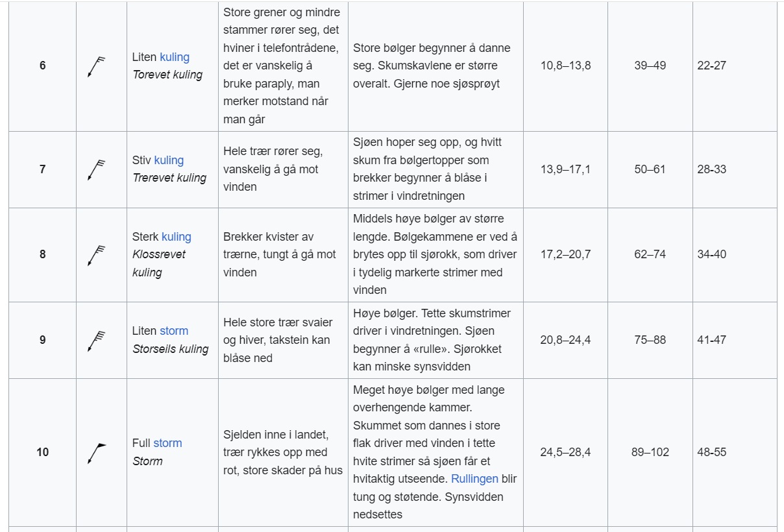Open the storm link in Full storm
The width and height of the screenshot is (784, 532).
pyautogui.click(x=167, y=443)
